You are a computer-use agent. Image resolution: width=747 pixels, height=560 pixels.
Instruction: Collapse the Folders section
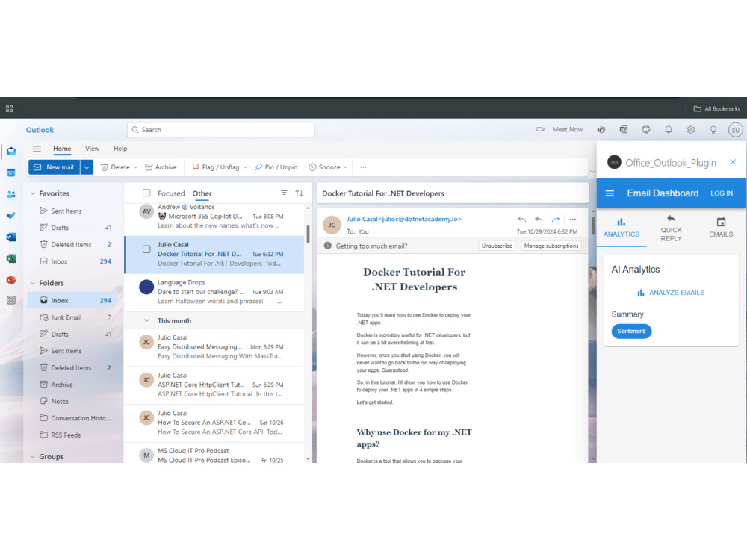click(x=33, y=283)
